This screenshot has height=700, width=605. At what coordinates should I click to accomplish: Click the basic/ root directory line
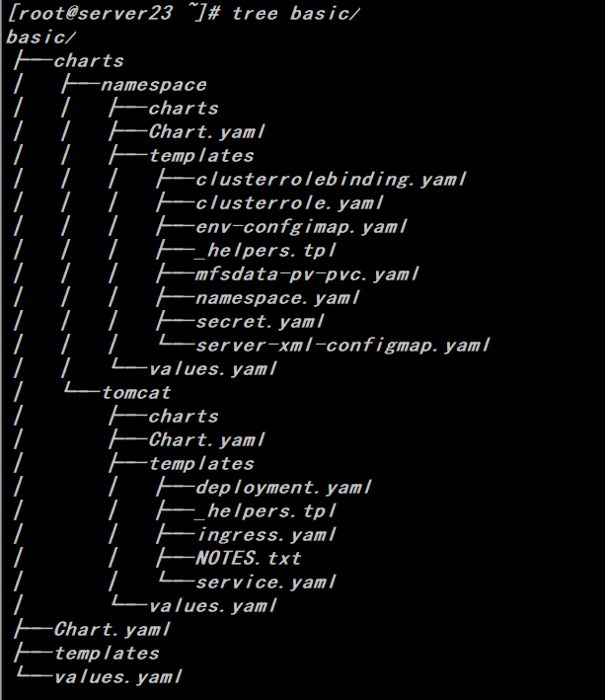click(x=41, y=38)
